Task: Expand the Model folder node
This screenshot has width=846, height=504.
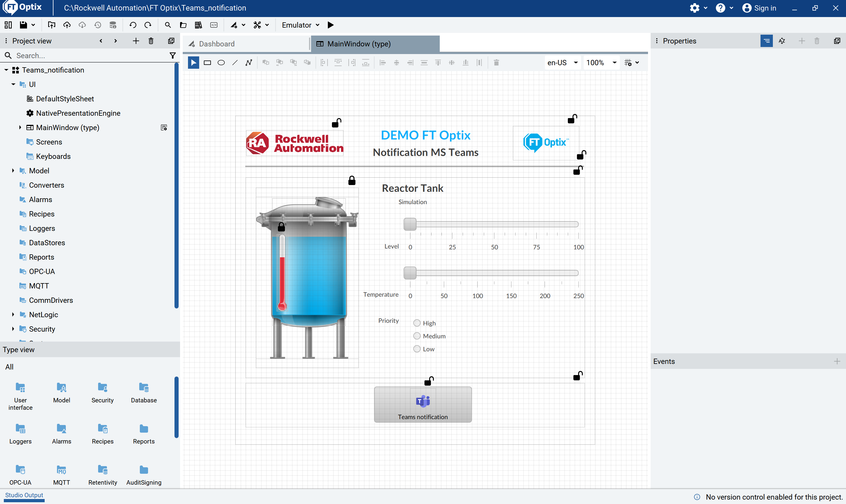Action: click(x=13, y=171)
